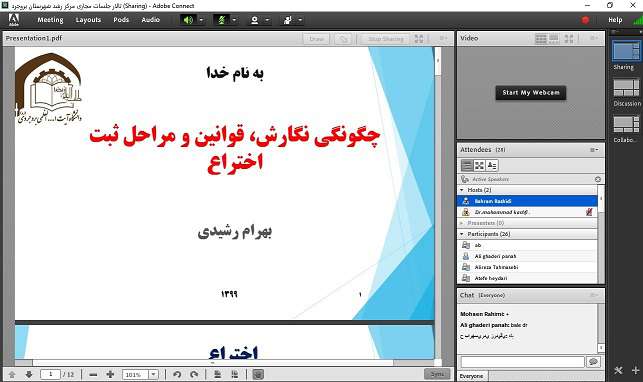643x382 pixels.
Task: Zoom in with the plus icon
Action: 110,375
